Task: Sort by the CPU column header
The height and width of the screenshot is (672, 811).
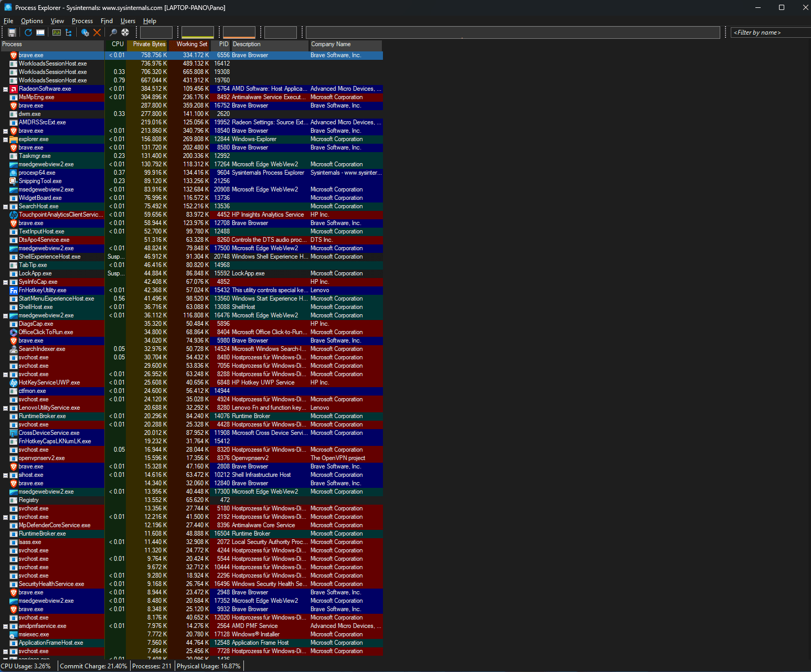Action: click(115, 45)
